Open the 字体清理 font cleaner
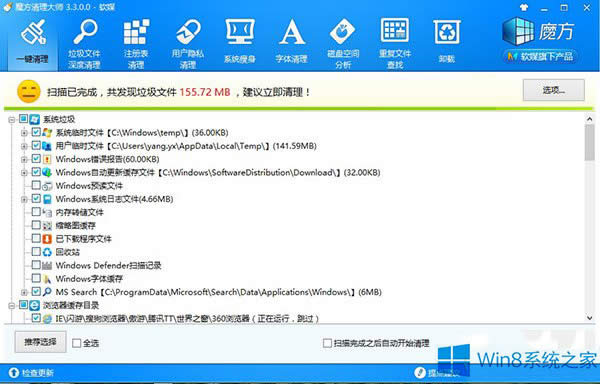The width and height of the screenshot is (600, 384). [292, 41]
